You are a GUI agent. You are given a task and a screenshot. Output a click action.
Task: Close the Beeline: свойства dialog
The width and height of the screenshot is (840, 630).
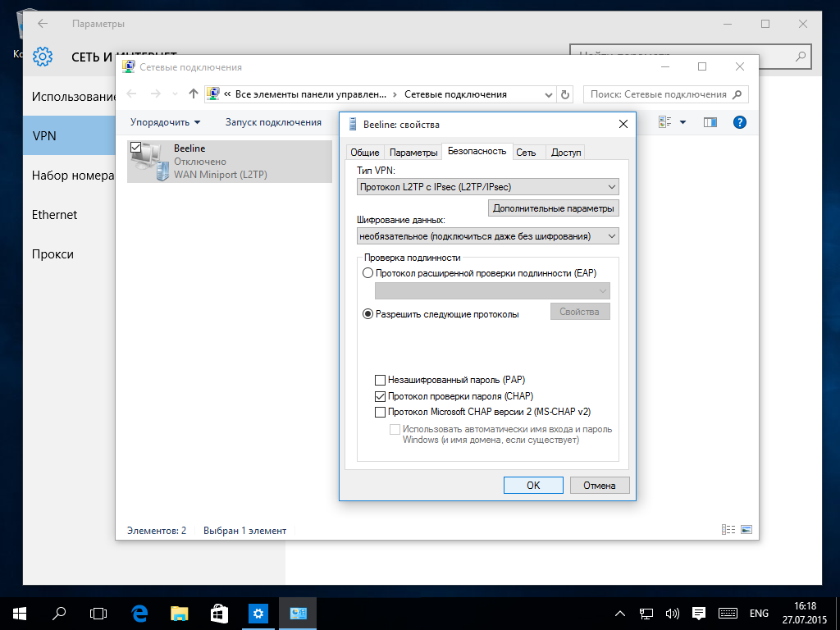[x=623, y=125]
